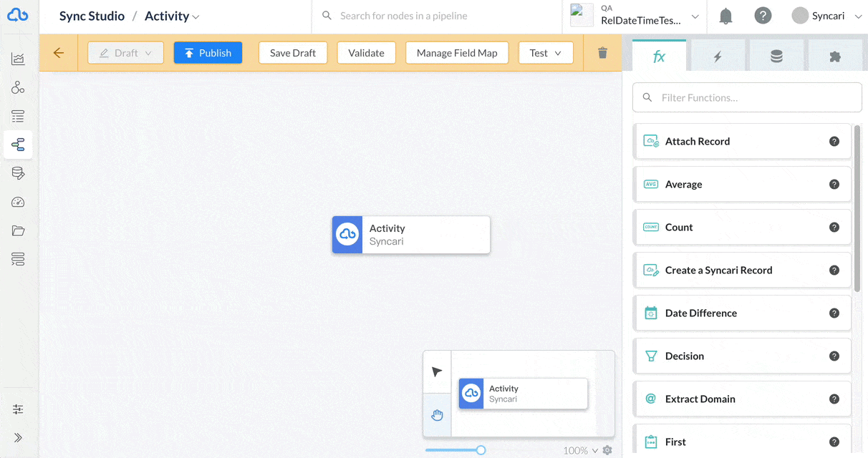
Task: Select the pointer arrow tool in minimap
Action: (x=437, y=372)
